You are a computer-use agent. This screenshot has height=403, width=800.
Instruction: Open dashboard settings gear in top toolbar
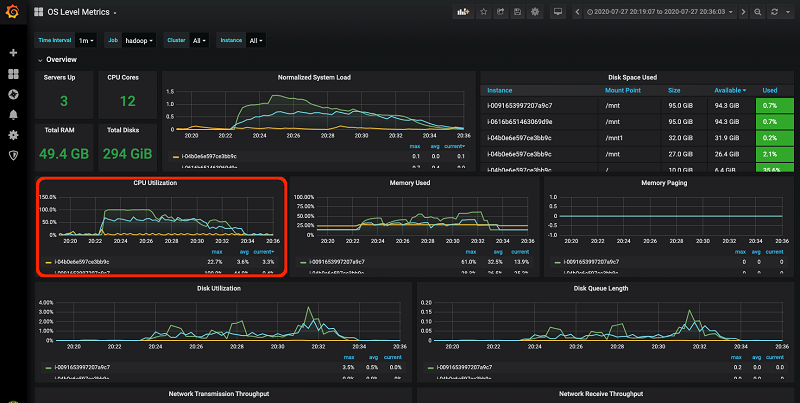535,12
